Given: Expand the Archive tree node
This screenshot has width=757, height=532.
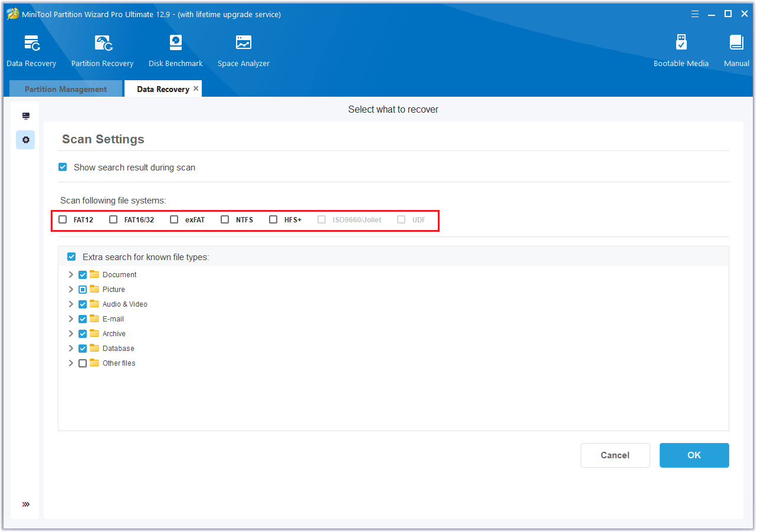Looking at the screenshot, I should [x=71, y=334].
